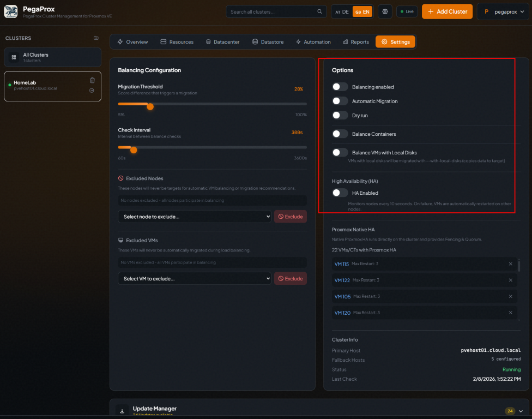Open VM 120 link
This screenshot has width=532, height=419.
(x=342, y=313)
